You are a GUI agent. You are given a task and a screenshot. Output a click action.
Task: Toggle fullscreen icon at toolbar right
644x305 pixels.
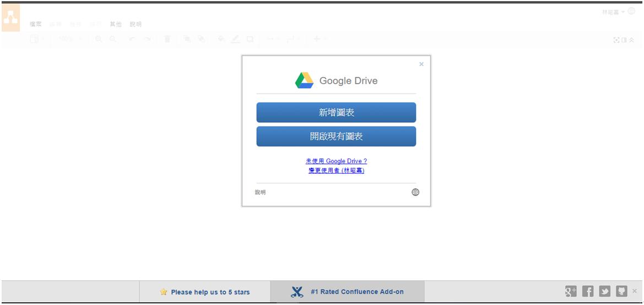pyautogui.click(x=616, y=40)
